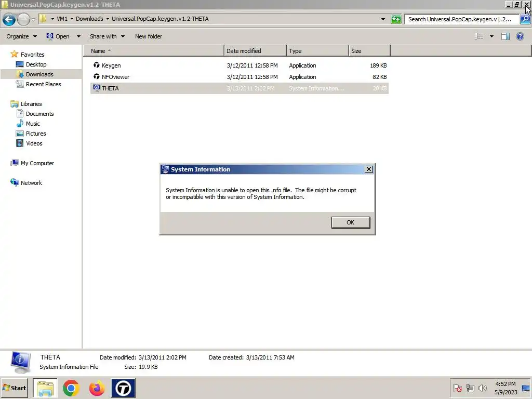Click the blue Help icon

(x=520, y=36)
